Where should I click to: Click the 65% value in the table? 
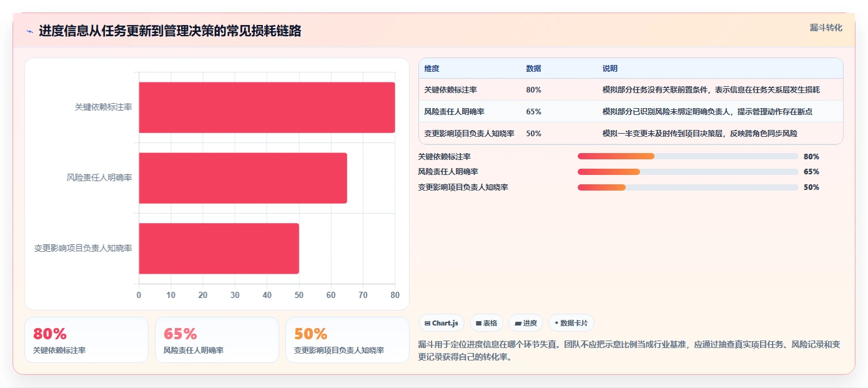tap(533, 112)
